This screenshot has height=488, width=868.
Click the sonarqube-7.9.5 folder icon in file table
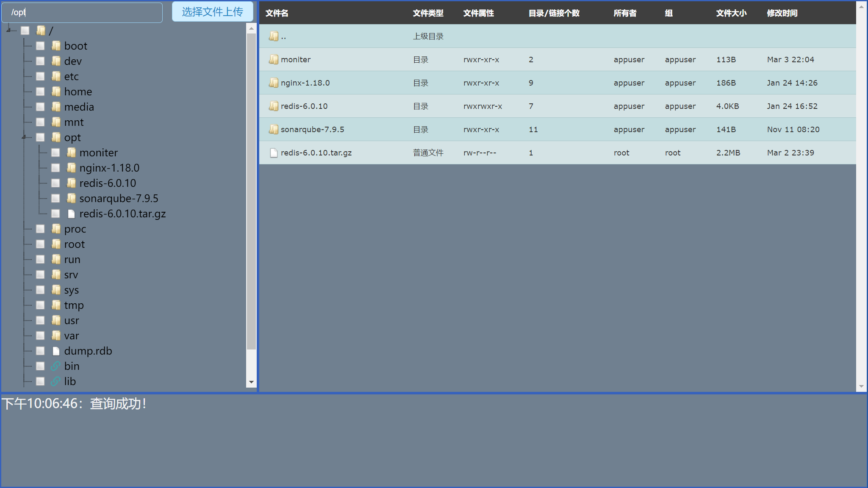pos(274,129)
